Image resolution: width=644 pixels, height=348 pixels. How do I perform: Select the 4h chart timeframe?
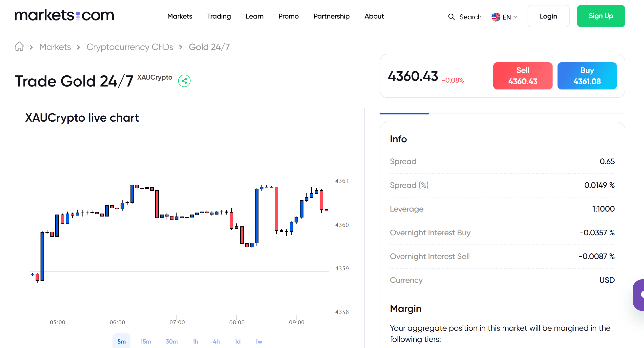[216, 341]
